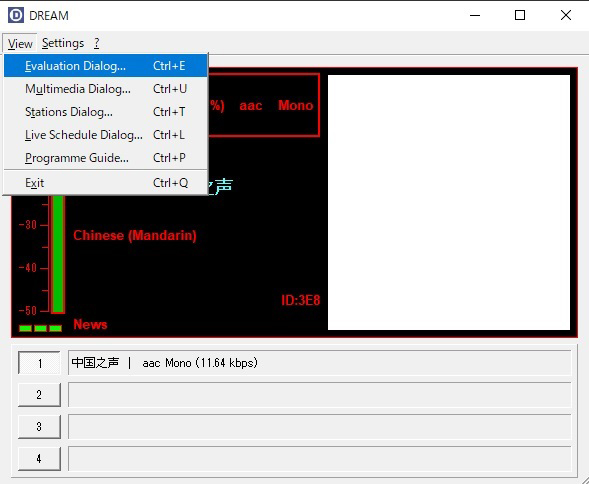This screenshot has height=484, width=589.
Task: Maximize the DREAM window
Action: 520,15
